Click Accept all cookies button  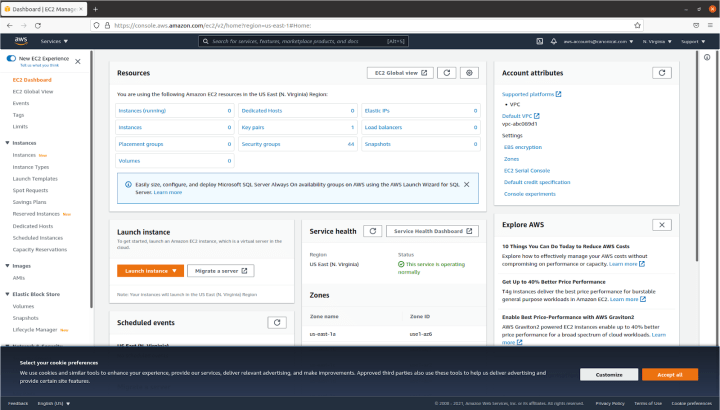(670, 375)
